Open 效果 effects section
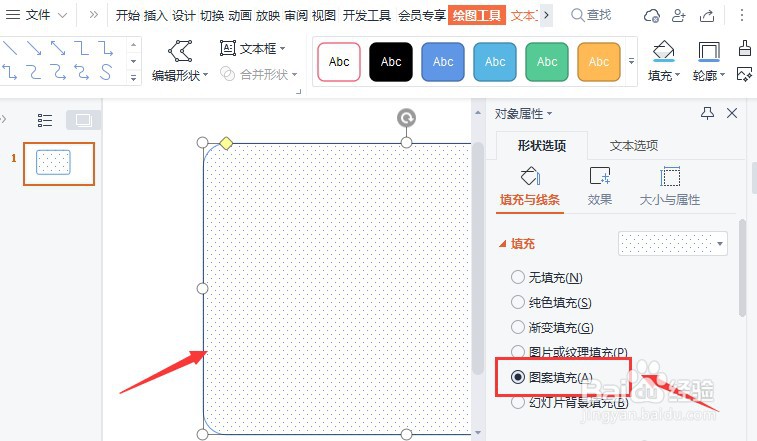The height and width of the screenshot is (441, 757). pos(600,186)
